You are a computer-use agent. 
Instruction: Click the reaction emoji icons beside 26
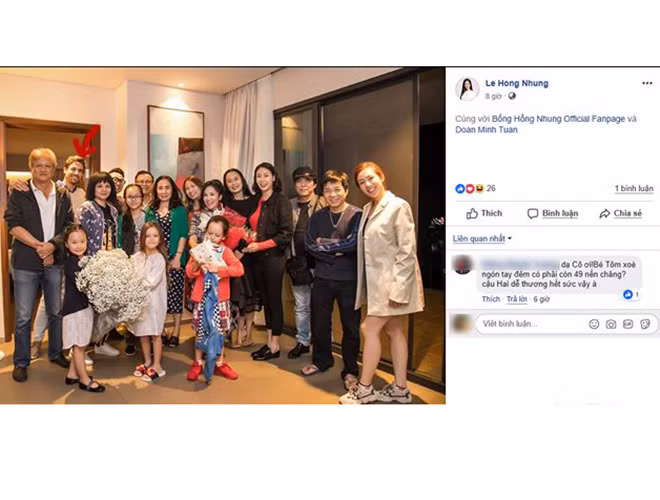coord(470,189)
